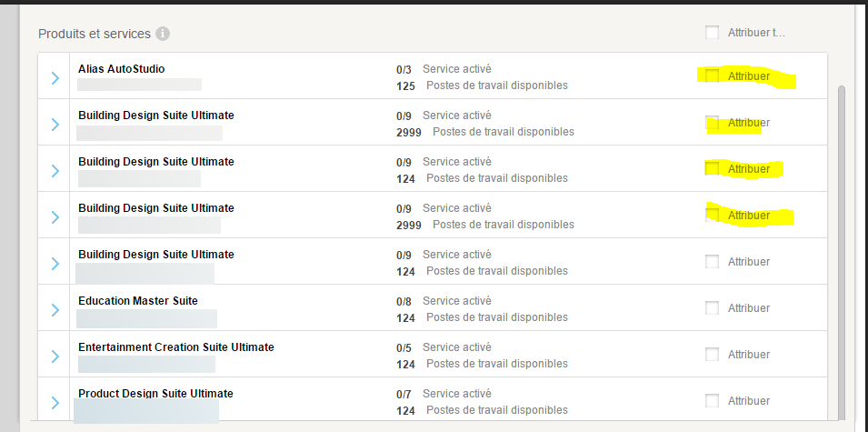
Task: Check Attribuer for Education Master Suite
Action: coord(713,307)
